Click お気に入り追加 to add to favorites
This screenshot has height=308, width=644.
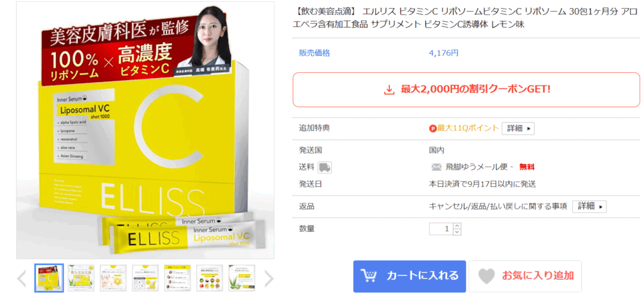click(x=525, y=277)
